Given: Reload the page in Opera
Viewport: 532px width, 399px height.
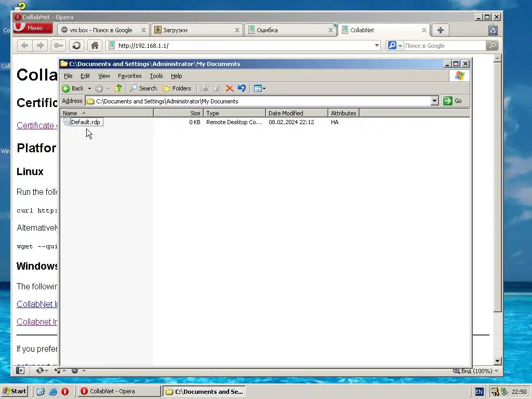Looking at the screenshot, I should (76, 46).
